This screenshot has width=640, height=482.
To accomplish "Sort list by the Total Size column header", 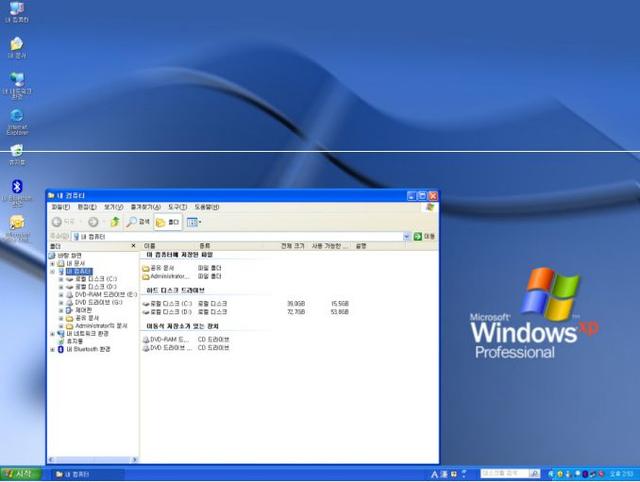I will point(293,246).
